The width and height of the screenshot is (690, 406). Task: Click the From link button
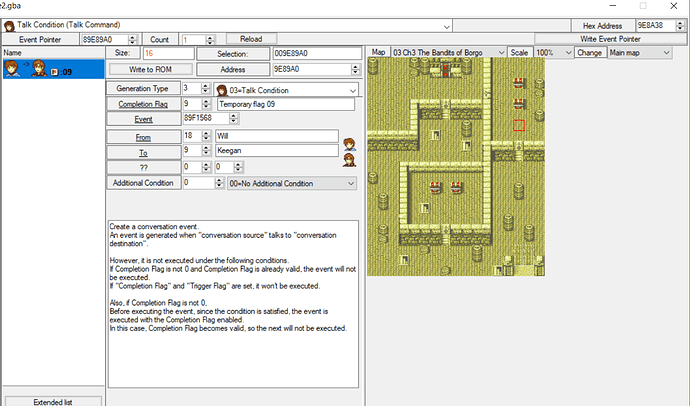pos(143,137)
